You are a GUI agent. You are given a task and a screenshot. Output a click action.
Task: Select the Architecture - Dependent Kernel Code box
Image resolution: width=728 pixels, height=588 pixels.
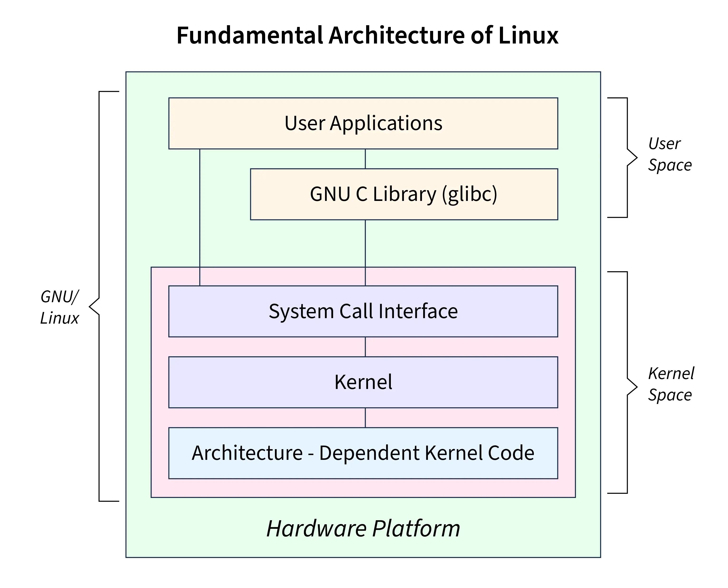pyautogui.click(x=363, y=453)
